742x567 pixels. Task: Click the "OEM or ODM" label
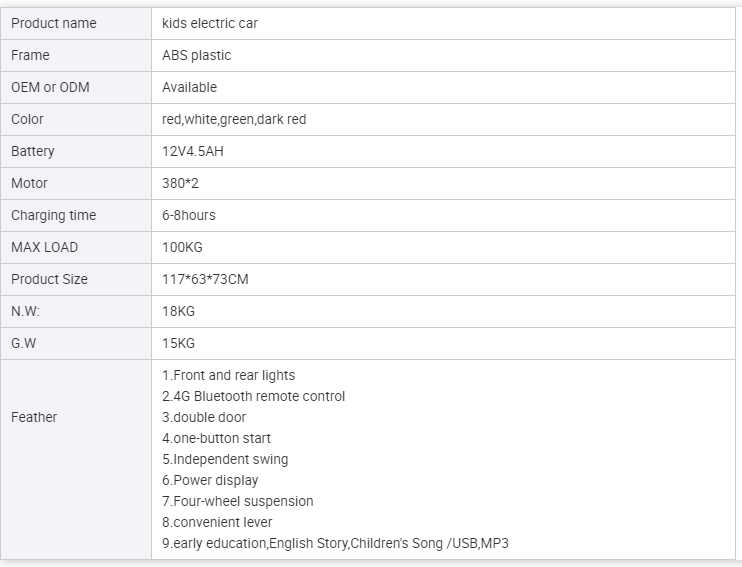pos(50,87)
